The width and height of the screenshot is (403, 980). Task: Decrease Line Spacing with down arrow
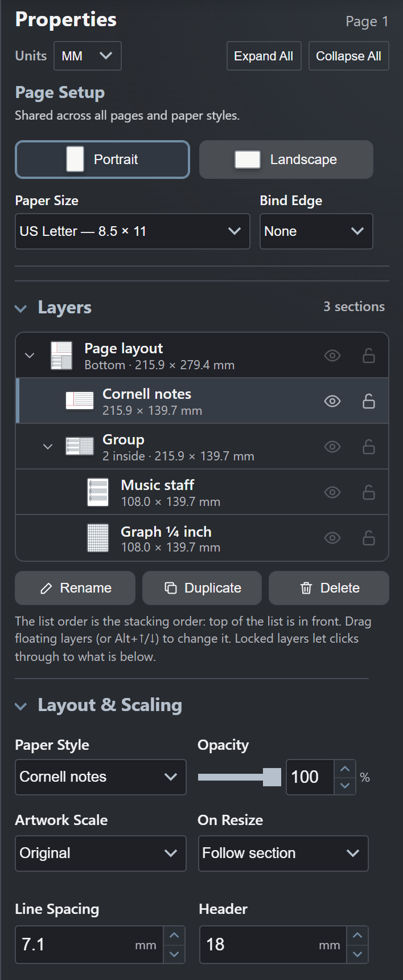(x=174, y=954)
